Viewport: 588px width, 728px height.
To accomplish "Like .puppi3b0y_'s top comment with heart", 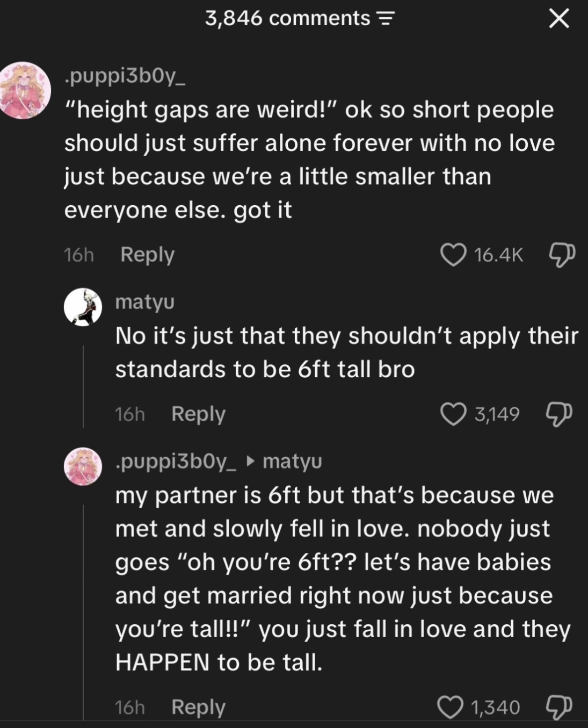I will click(x=453, y=255).
